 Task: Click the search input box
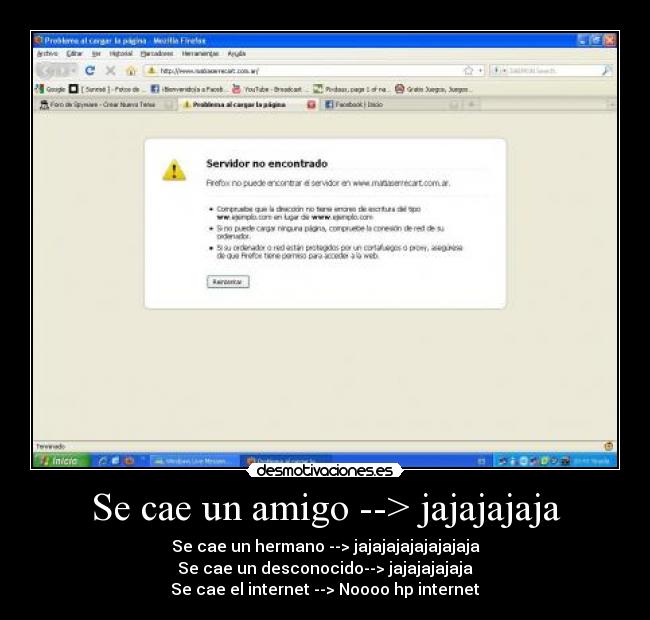pyautogui.click(x=553, y=71)
